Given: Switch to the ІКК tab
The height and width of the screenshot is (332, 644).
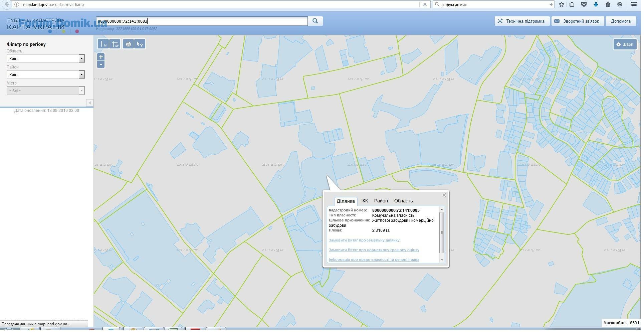Looking at the screenshot, I should pyautogui.click(x=365, y=201).
